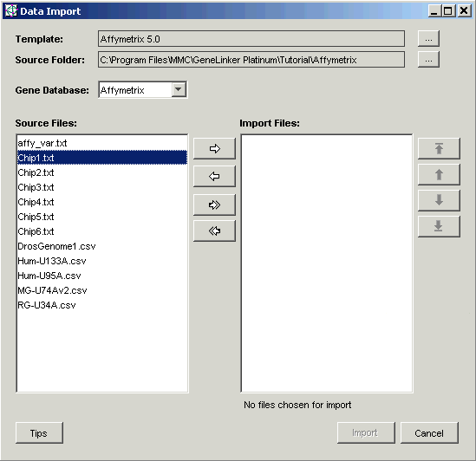Image resolution: width=476 pixels, height=461 pixels.
Task: Select Hum-U133A.csv in Source Files
Action: 102,261
